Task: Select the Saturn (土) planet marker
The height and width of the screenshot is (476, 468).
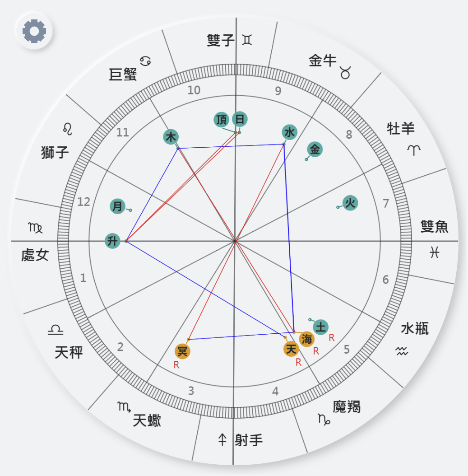Action: (x=320, y=327)
